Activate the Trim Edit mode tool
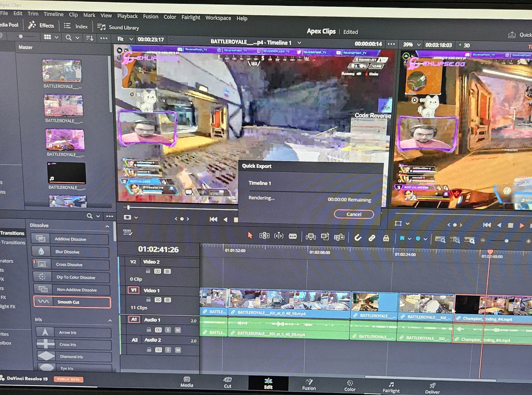This screenshot has height=395, width=532. point(264,236)
